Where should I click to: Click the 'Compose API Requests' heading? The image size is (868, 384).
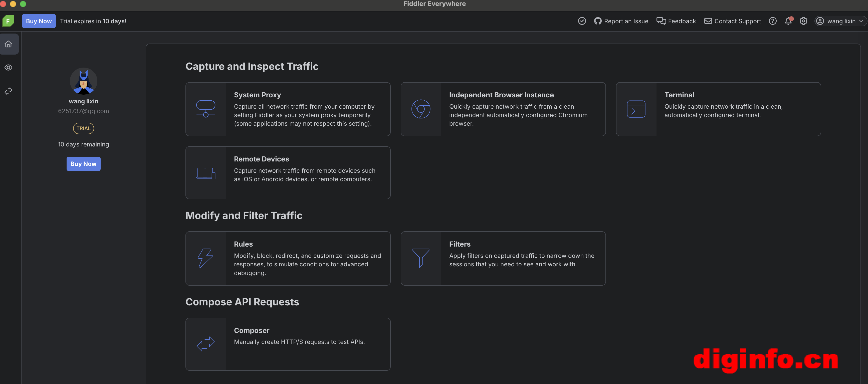242,302
